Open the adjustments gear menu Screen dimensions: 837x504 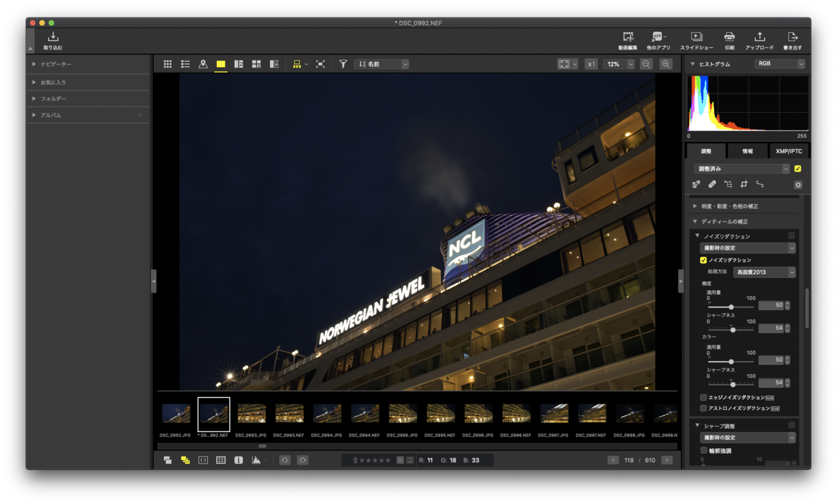pyautogui.click(x=797, y=185)
